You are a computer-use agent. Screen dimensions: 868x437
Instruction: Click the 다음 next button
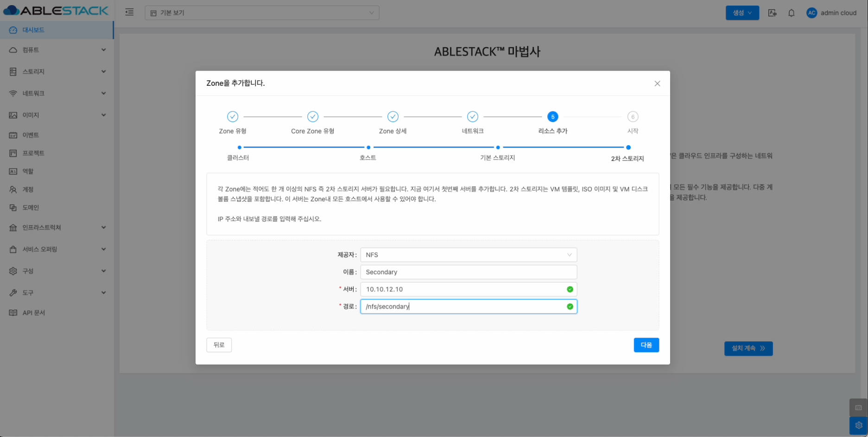coord(646,345)
